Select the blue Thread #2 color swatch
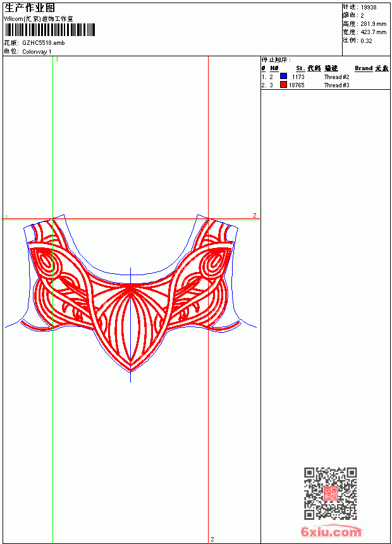The image size is (392, 544). [283, 76]
